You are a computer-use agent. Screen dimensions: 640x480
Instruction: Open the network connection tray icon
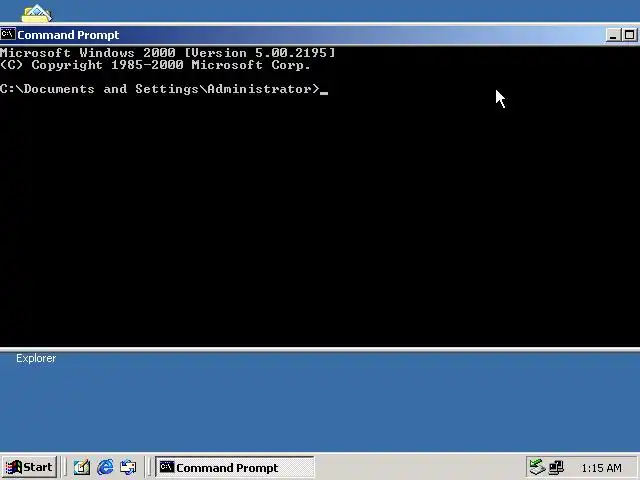click(x=556, y=467)
